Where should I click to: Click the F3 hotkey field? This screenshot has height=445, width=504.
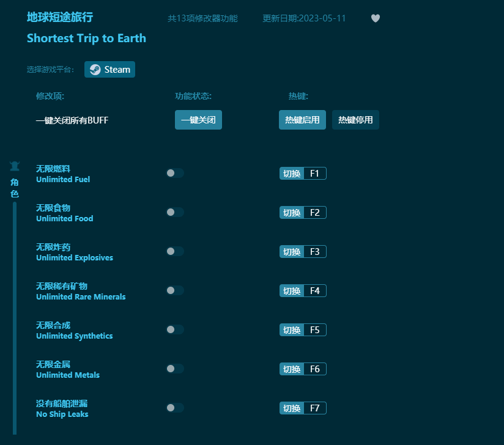(315, 252)
